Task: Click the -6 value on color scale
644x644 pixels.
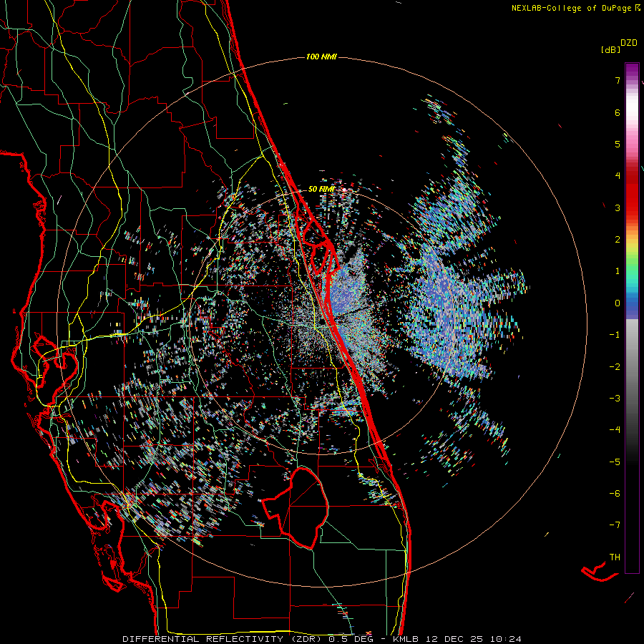Action: [615, 494]
